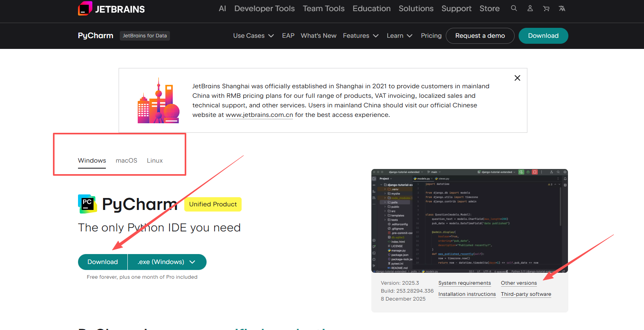
Task: Click the teal Download button under PyCharm
Action: pyautogui.click(x=103, y=262)
